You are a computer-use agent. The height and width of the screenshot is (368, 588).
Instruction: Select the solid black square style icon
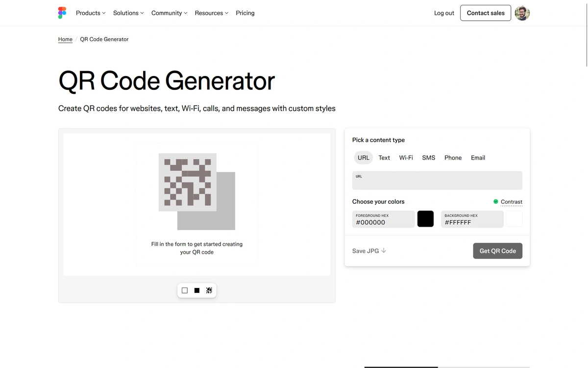[197, 290]
